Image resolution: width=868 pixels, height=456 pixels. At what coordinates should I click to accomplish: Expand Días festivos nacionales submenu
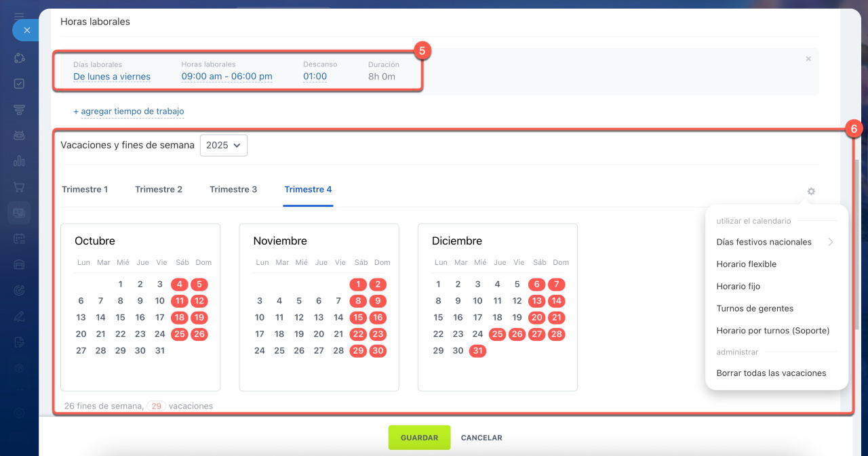click(774, 242)
